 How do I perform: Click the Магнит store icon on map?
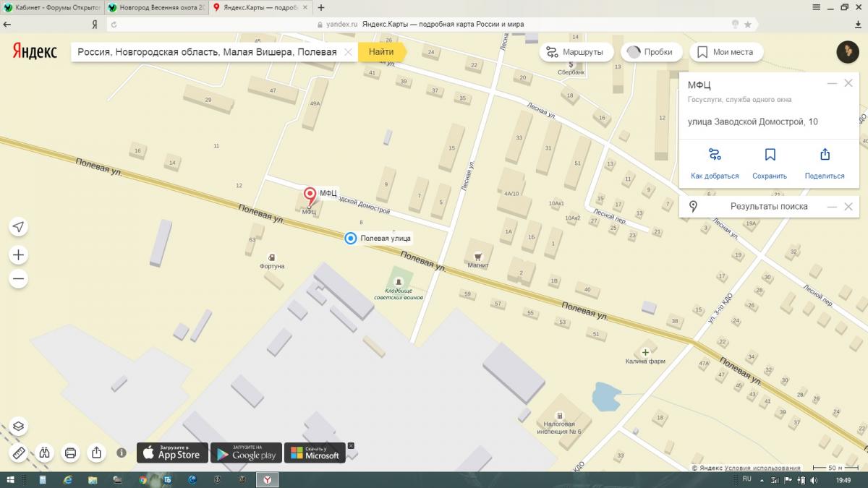pyautogui.click(x=477, y=256)
